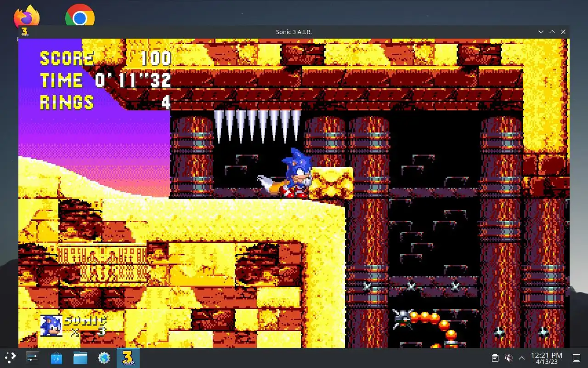
Task: Click Sonic character sprite in the game
Action: click(x=297, y=172)
